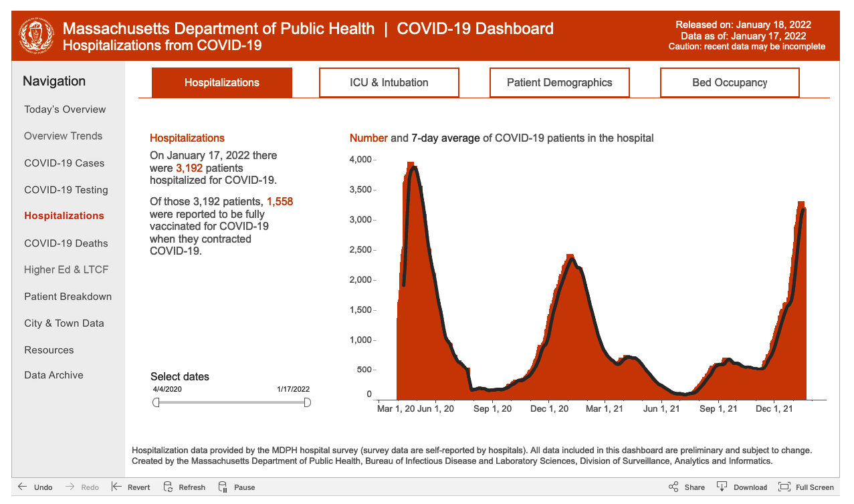
Task: Click the Massachusetts state seal logo
Action: click(37, 37)
